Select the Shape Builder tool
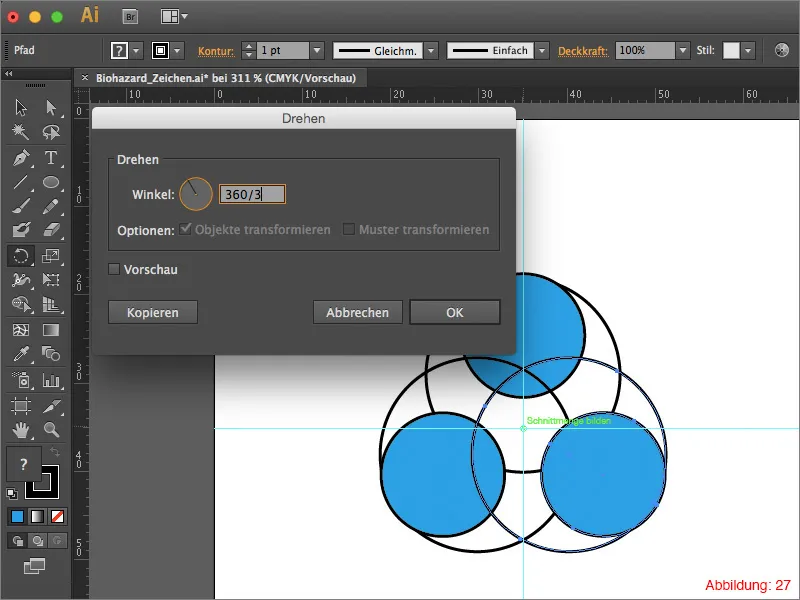Screen dimensions: 800x600 [x=21, y=304]
